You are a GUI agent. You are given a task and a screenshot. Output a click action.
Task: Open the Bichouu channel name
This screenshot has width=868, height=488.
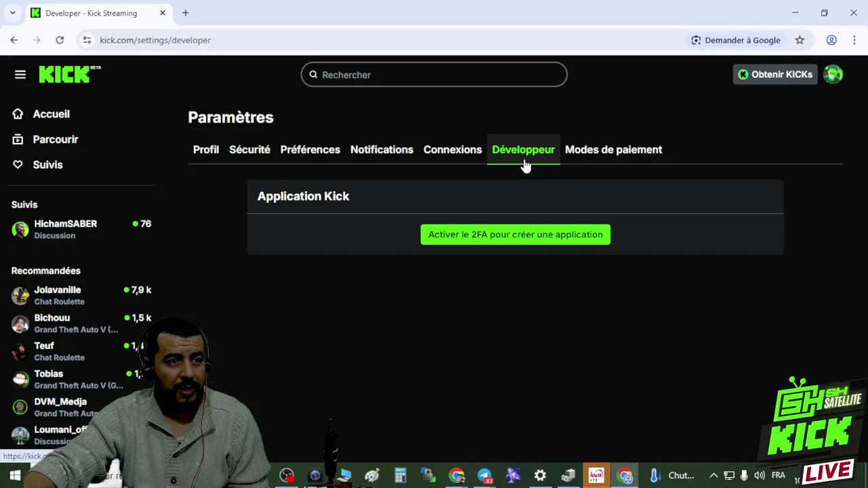[x=52, y=318]
